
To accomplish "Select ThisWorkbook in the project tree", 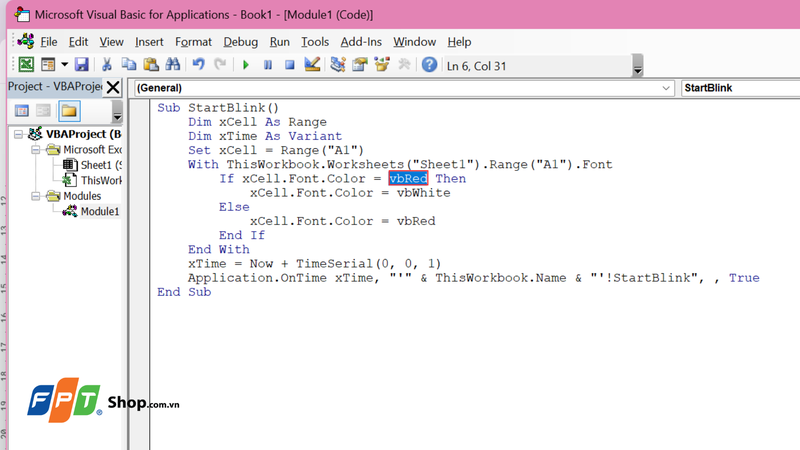I will [101, 181].
